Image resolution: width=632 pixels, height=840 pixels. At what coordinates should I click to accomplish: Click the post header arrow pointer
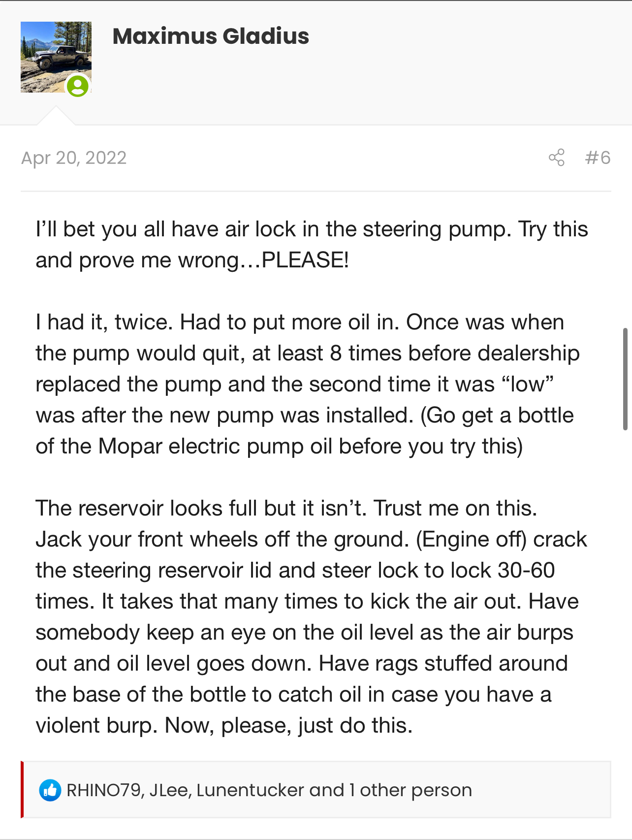(56, 116)
